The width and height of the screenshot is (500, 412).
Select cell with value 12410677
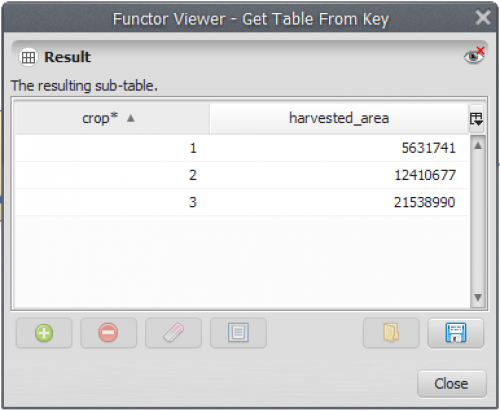339,175
